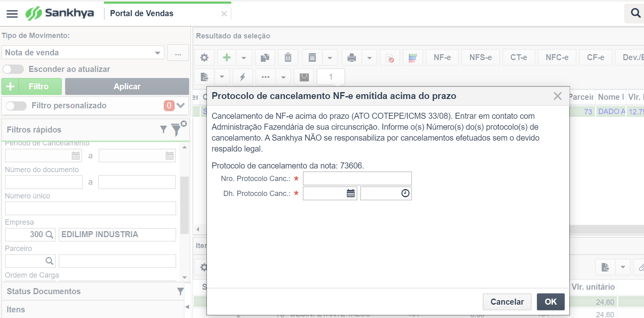
Task: Click the lightning bolt actions icon
Action: (243, 77)
